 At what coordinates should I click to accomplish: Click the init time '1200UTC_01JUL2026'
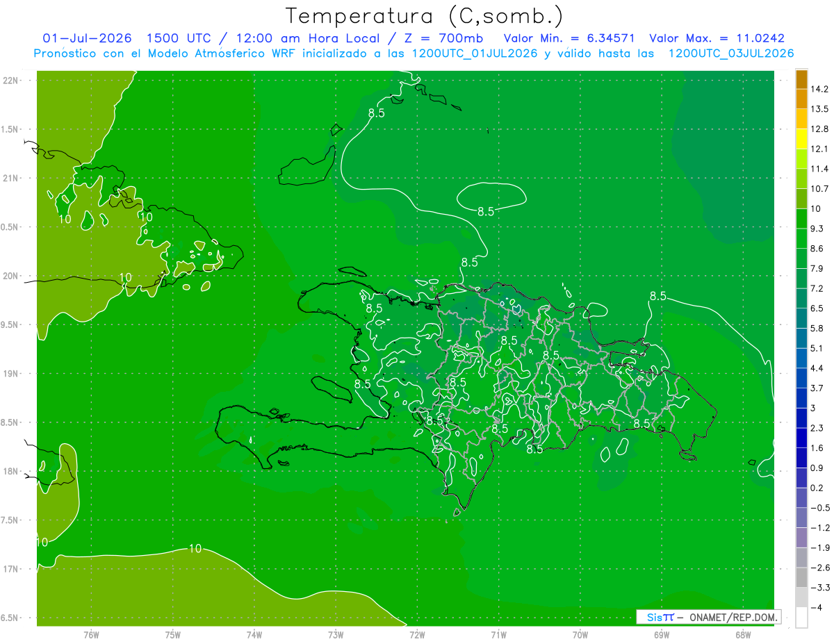(x=475, y=53)
